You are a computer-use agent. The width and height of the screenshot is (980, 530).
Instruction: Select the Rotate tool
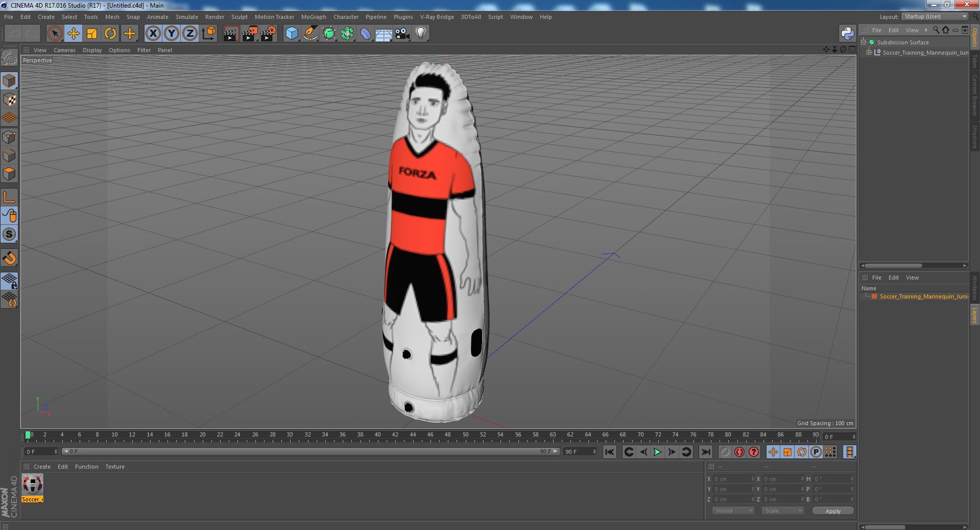(110, 34)
